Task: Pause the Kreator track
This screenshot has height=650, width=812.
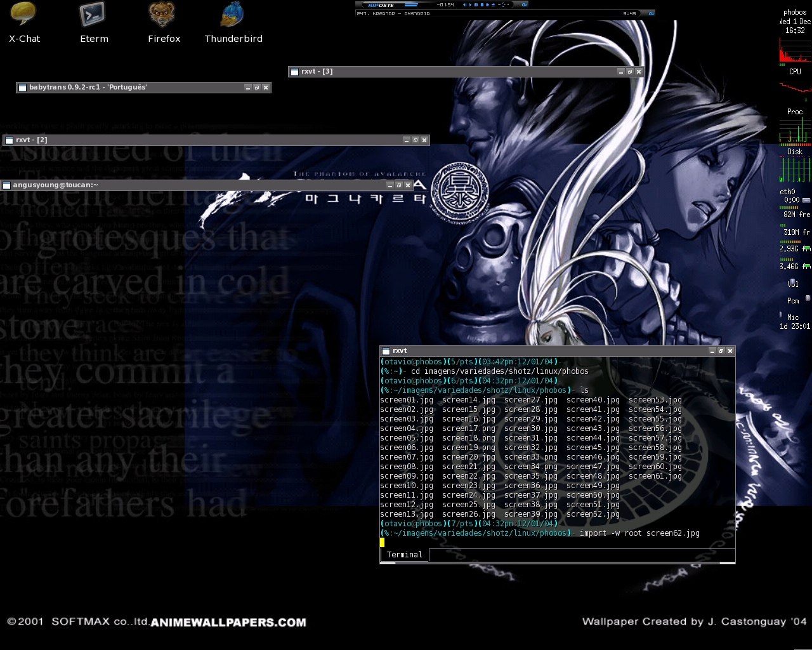Action: 476,4
